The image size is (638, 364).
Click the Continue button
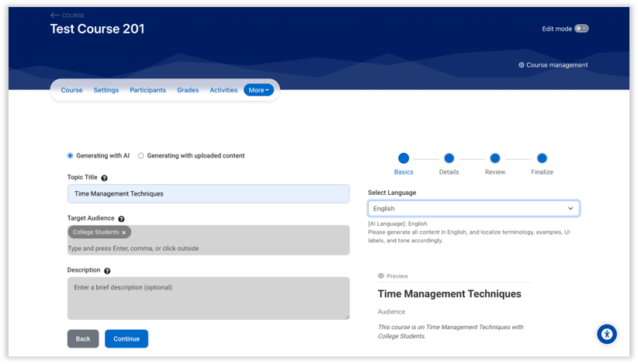point(127,339)
